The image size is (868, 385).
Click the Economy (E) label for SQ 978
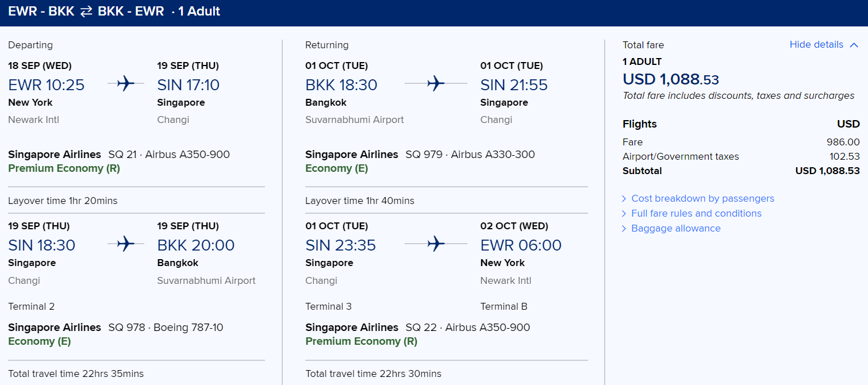click(x=40, y=341)
